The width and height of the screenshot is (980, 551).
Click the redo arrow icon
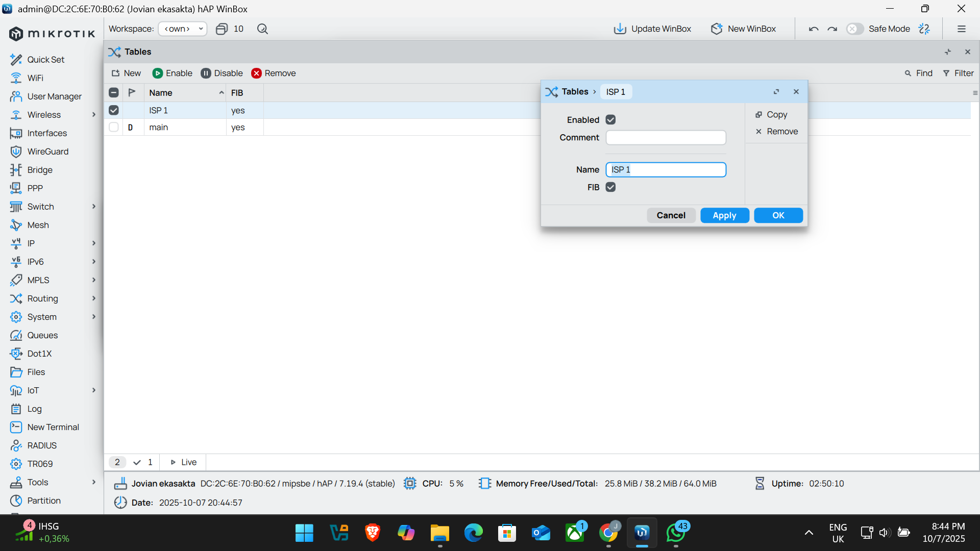pos(832,29)
